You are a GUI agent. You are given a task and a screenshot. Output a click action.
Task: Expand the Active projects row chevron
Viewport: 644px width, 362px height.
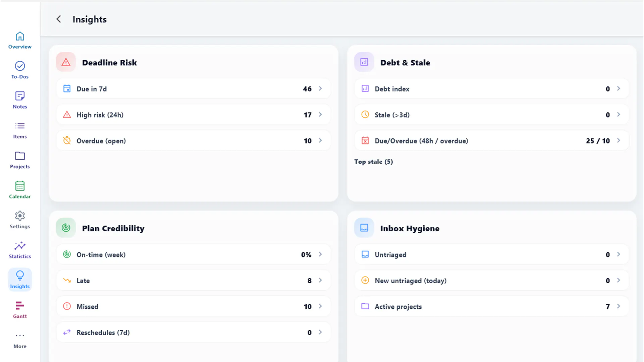coord(619,306)
